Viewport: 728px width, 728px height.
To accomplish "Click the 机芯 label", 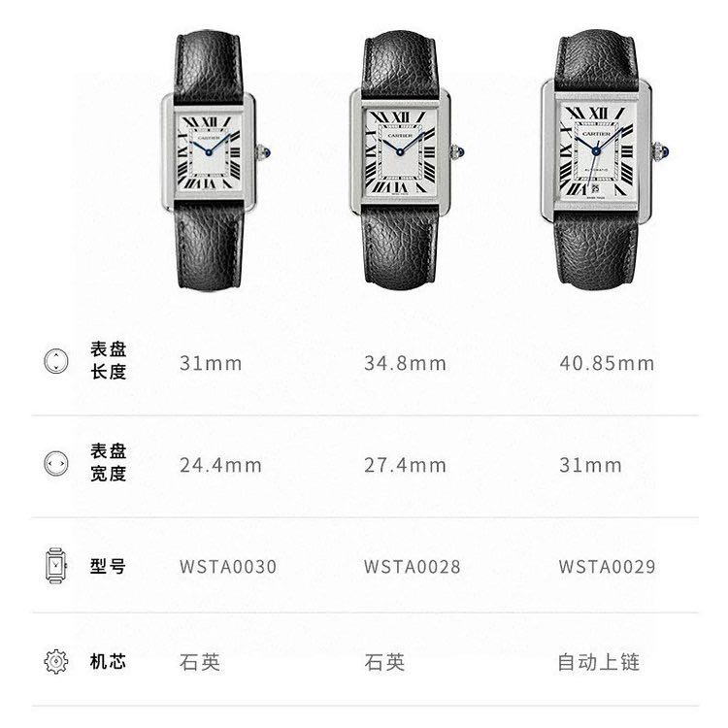I will 108,661.
